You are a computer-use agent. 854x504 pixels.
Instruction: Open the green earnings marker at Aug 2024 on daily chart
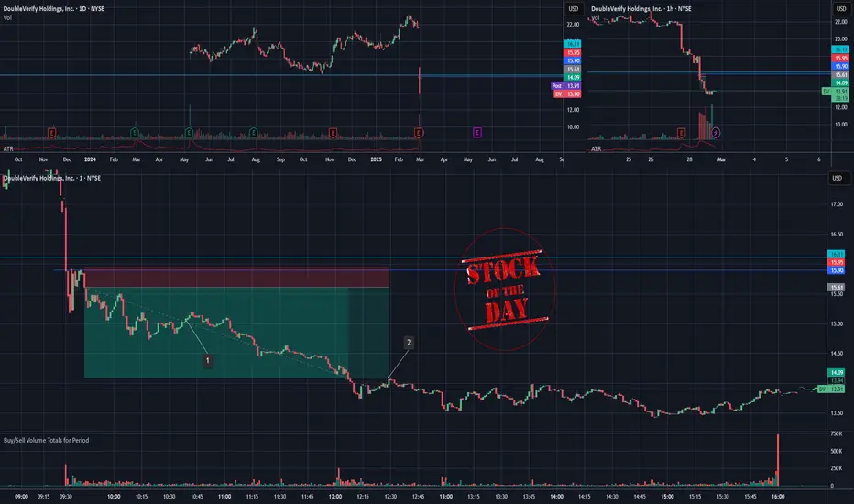point(253,132)
